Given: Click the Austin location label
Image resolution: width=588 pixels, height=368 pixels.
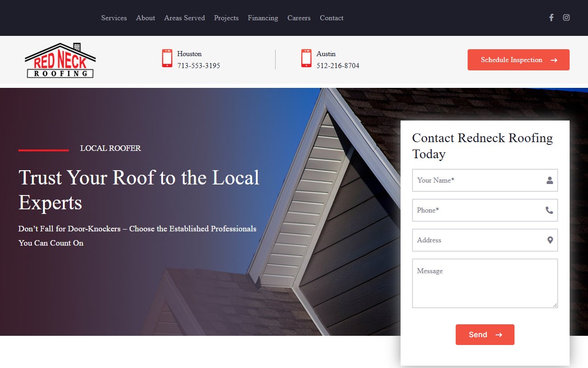Looking at the screenshot, I should 326,54.
